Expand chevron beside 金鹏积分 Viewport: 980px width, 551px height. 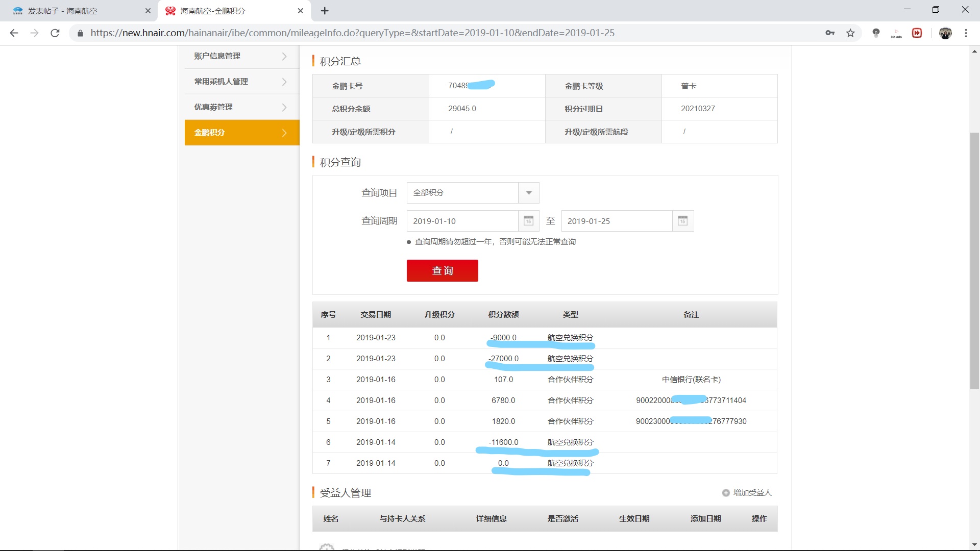click(284, 133)
